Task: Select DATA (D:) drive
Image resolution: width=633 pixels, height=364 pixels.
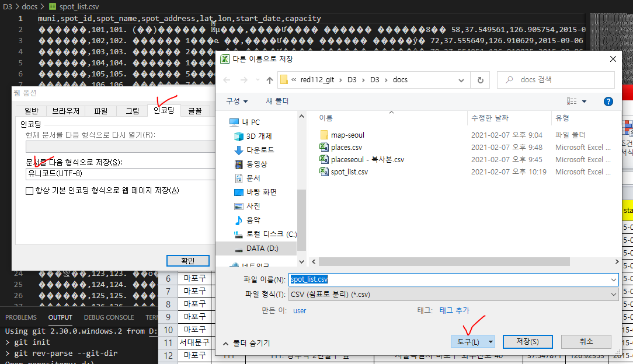Action: [x=256, y=249]
